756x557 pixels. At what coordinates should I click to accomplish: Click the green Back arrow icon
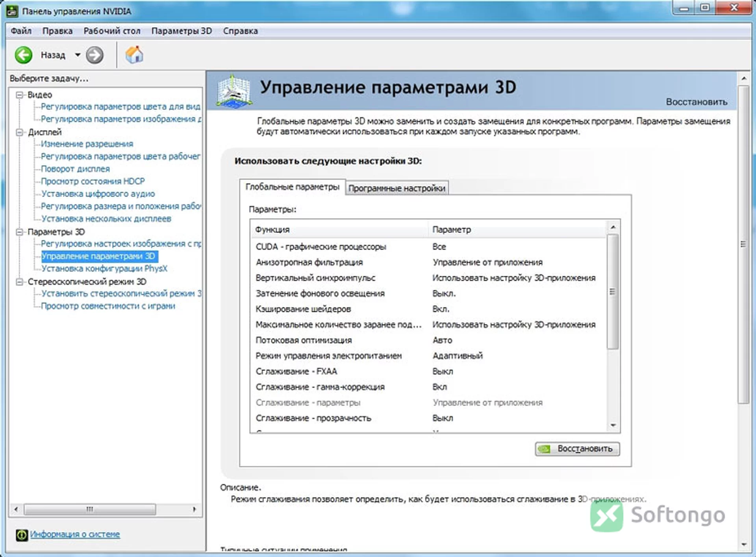[24, 55]
